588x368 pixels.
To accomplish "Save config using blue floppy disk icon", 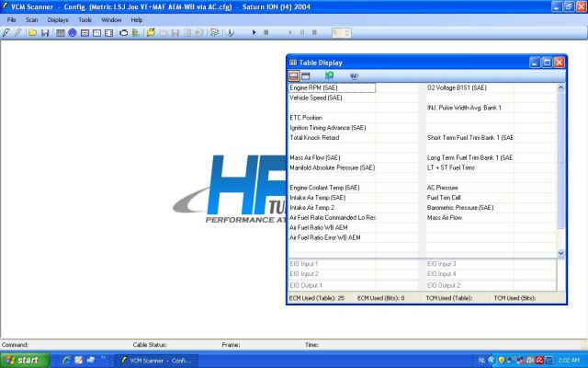I will click(45, 33).
